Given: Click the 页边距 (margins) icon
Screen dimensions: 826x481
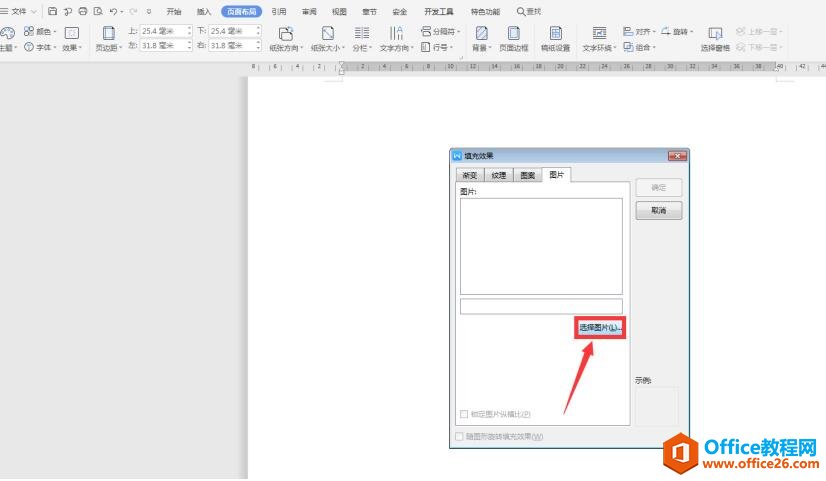Looking at the screenshot, I should (108, 34).
